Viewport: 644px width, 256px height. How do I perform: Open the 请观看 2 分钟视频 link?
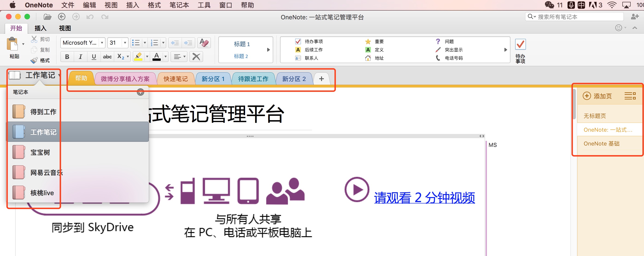(x=424, y=198)
